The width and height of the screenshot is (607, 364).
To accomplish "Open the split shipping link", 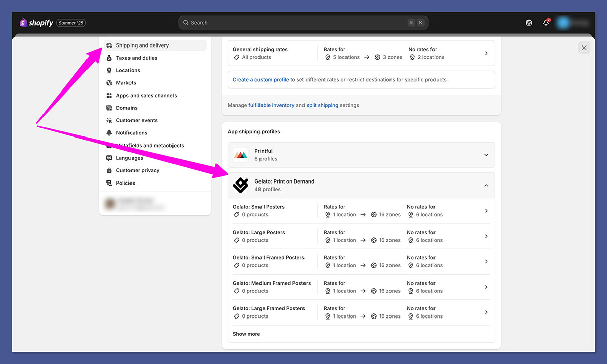I will [322, 105].
